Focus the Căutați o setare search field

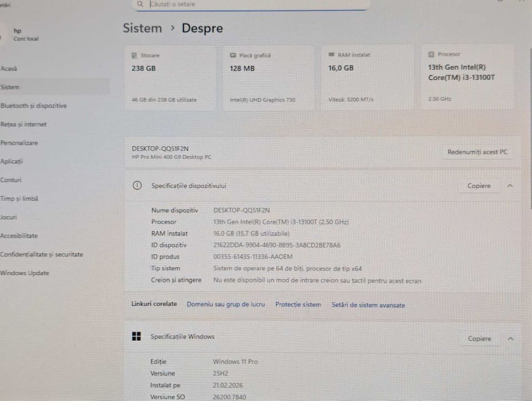(x=251, y=5)
